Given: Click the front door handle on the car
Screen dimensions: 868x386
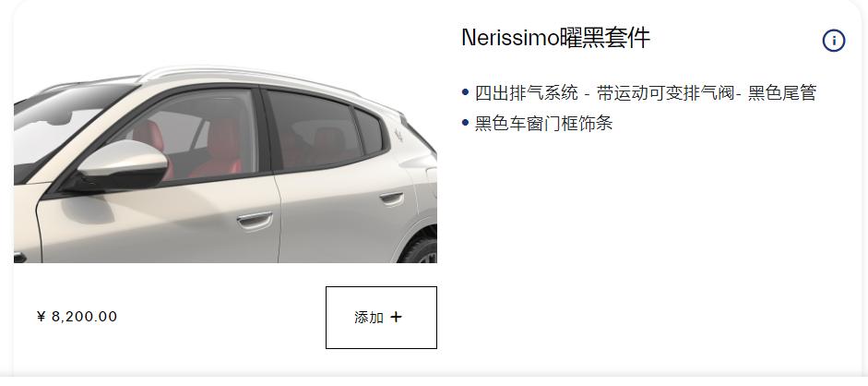Looking at the screenshot, I should (x=256, y=220).
